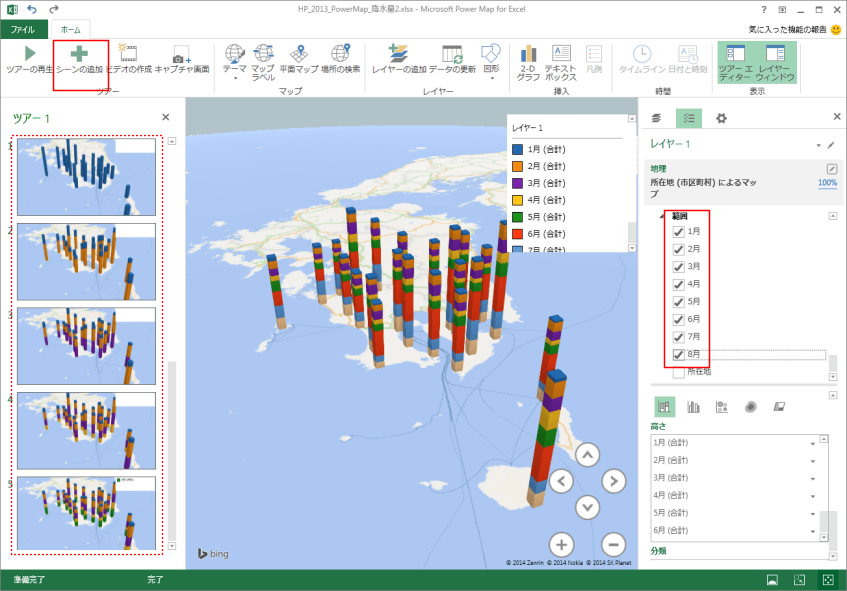The width and height of the screenshot is (847, 591).
Task: Insert a テキストボックス text box
Action: (561, 60)
